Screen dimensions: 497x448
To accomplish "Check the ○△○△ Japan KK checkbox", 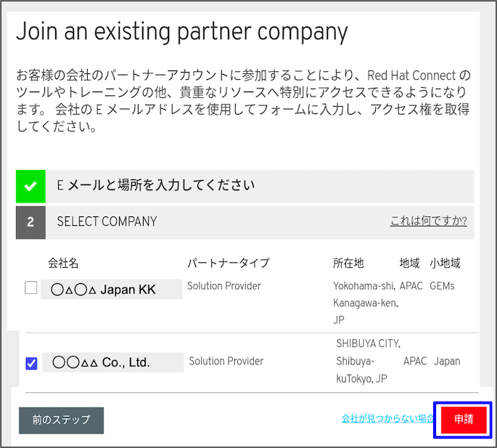I will point(30,288).
